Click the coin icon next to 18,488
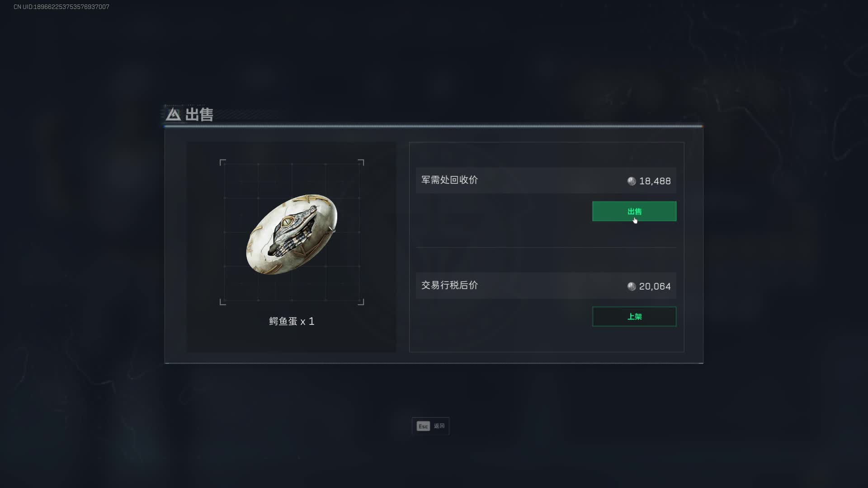The image size is (868, 488). click(632, 181)
